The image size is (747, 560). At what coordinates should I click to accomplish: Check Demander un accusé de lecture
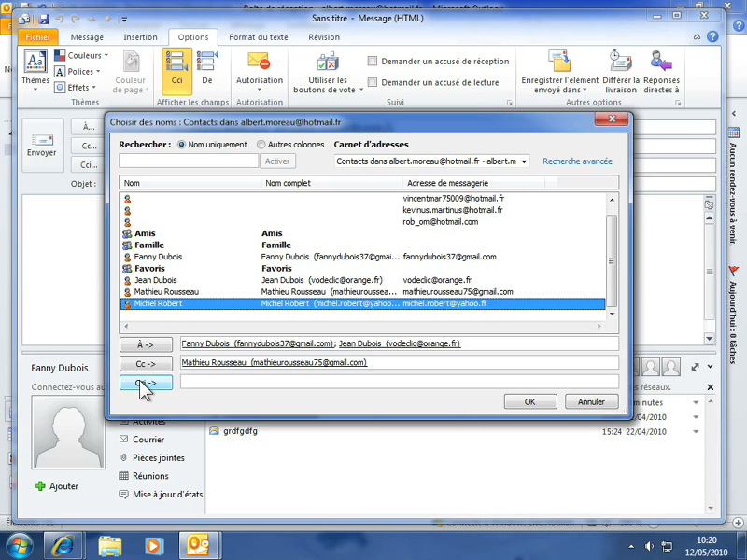(x=373, y=82)
